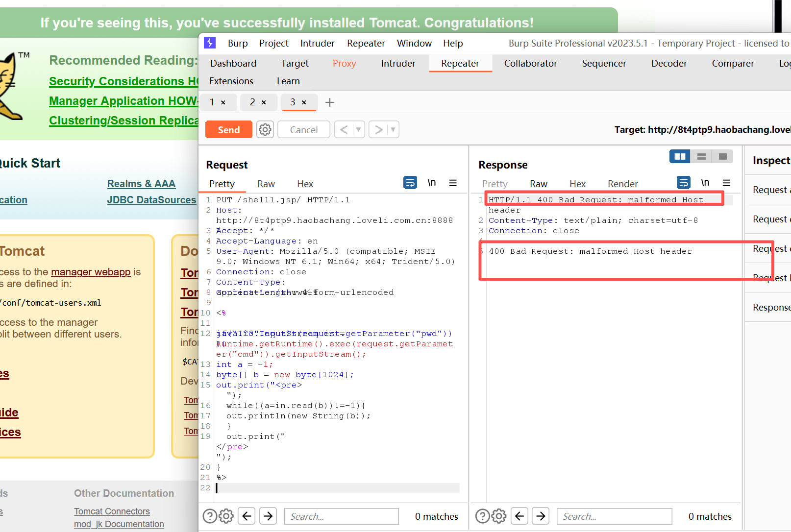Select top-bottom layout view

[x=701, y=156]
